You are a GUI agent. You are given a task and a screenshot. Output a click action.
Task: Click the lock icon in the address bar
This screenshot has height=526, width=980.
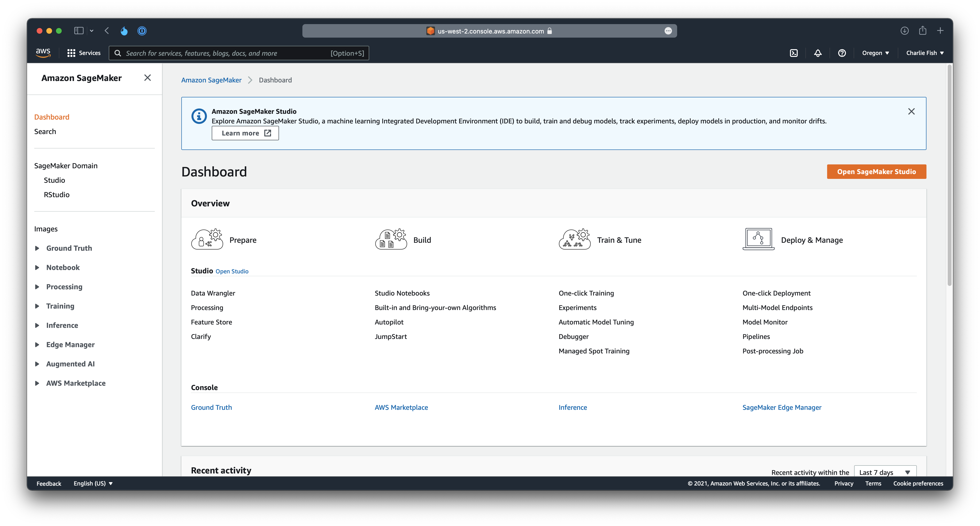tap(549, 31)
